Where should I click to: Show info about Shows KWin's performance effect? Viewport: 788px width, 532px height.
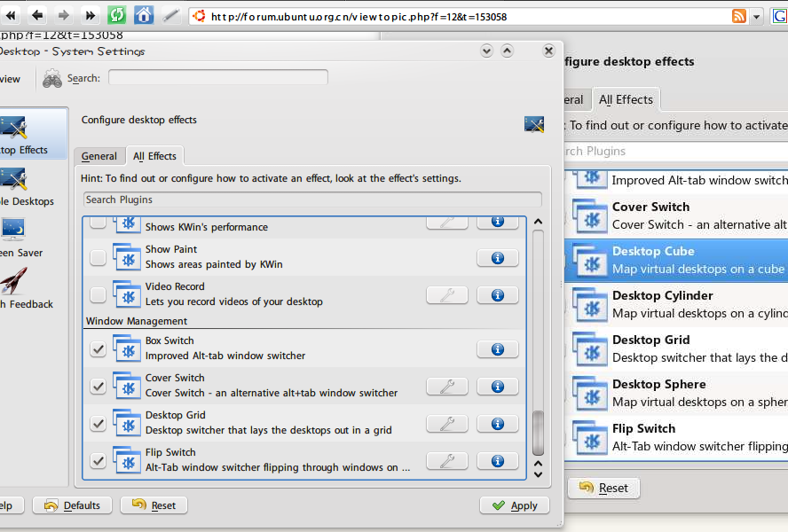pos(498,222)
